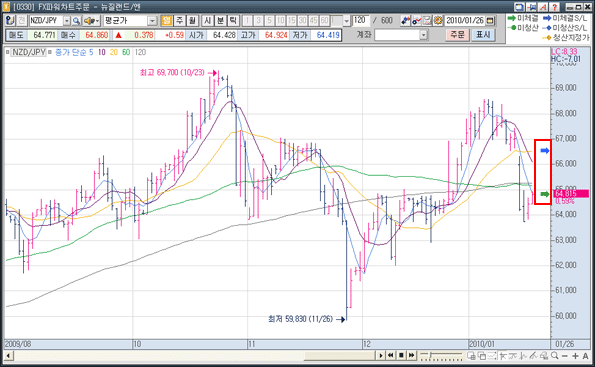
Task: Expand the 평균가 price type dropdown
Action: 152,20
